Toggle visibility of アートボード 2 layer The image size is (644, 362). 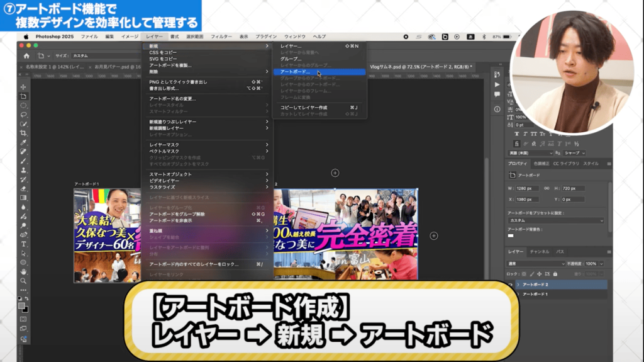click(511, 285)
